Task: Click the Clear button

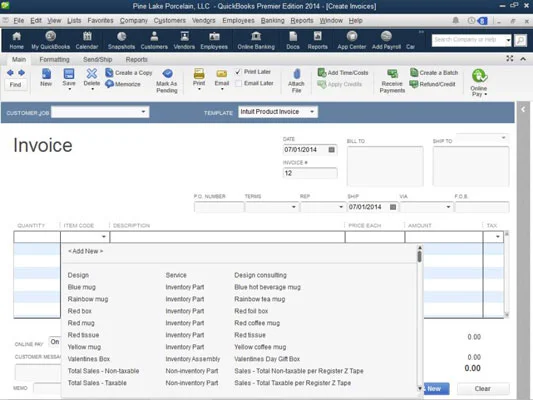Action: (x=483, y=388)
